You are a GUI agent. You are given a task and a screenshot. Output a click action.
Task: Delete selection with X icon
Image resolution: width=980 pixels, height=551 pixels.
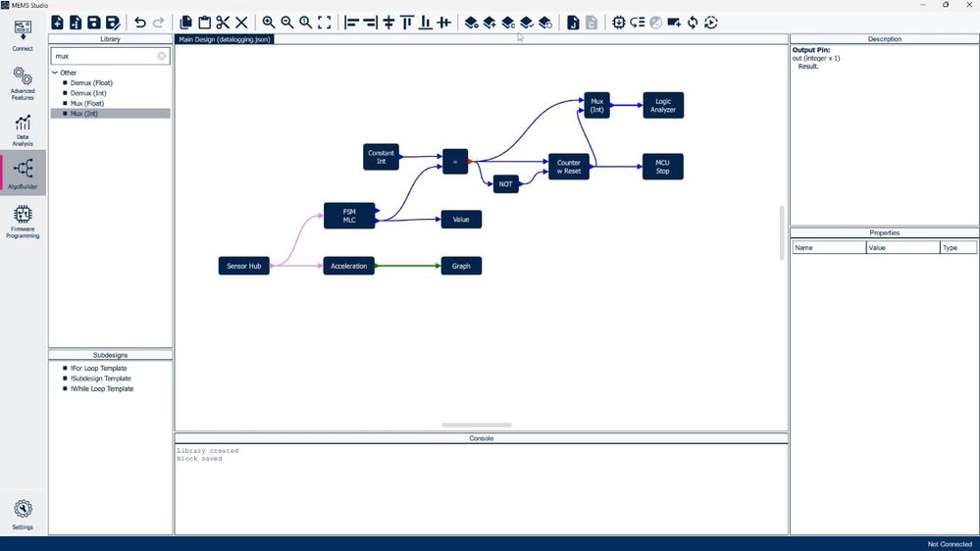click(241, 23)
